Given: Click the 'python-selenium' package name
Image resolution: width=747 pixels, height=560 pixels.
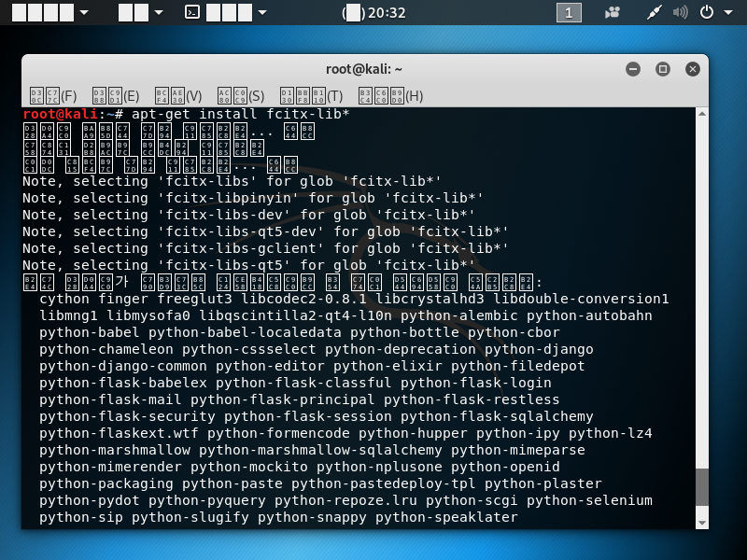Looking at the screenshot, I should click(589, 500).
